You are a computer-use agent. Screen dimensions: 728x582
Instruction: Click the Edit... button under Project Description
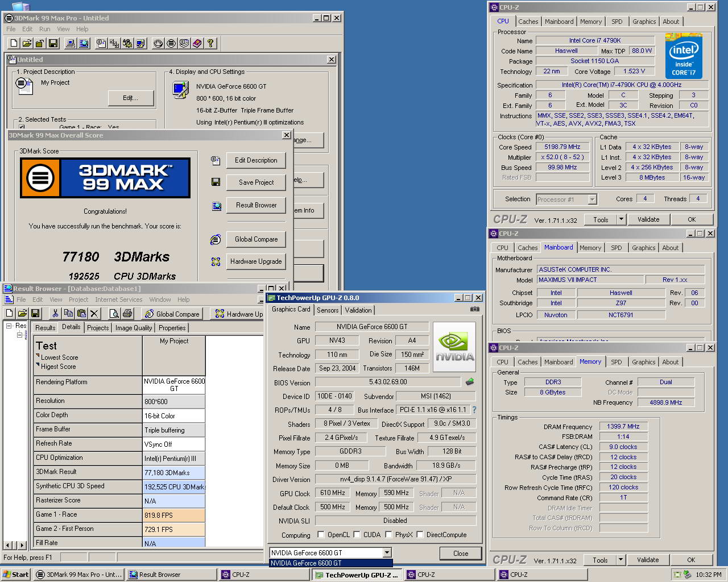coord(130,98)
